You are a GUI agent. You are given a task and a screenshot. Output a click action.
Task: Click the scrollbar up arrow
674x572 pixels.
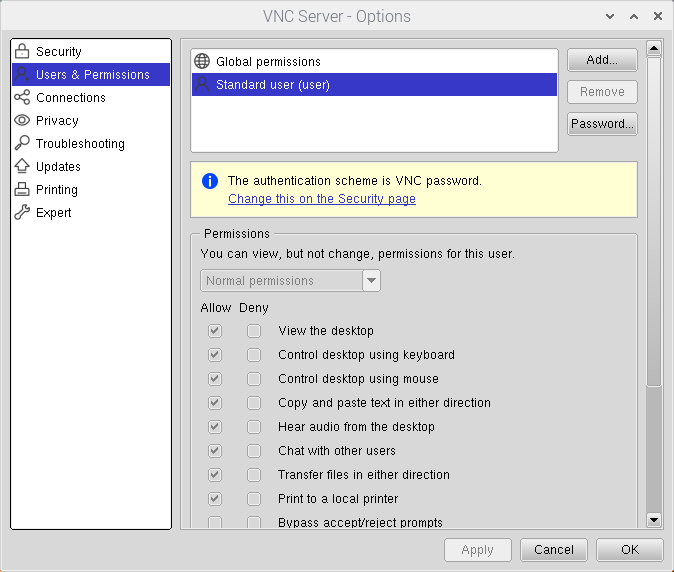654,49
